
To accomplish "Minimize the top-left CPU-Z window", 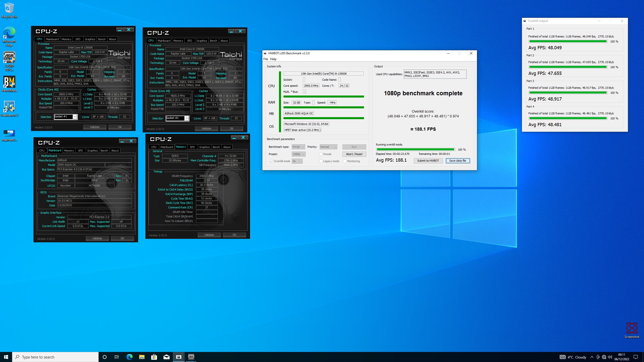I will point(119,30).
